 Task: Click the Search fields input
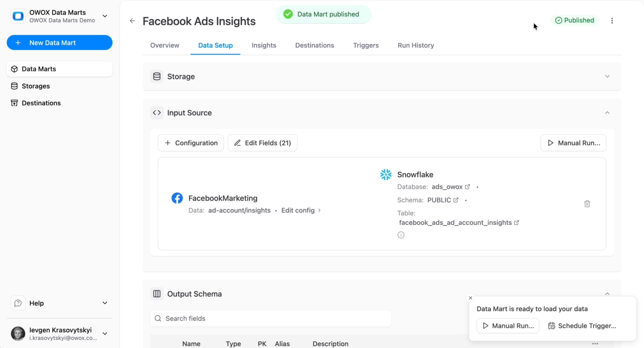(271, 318)
